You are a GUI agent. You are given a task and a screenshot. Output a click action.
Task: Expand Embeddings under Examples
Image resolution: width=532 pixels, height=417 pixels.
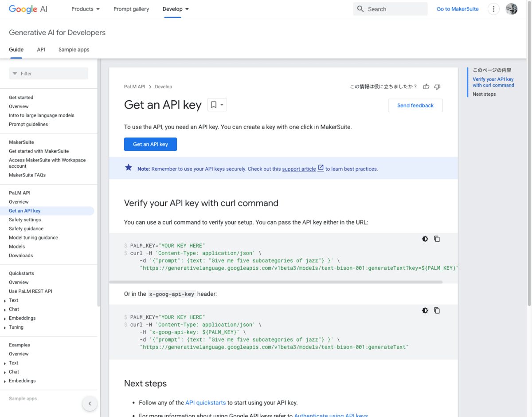(x=5, y=381)
